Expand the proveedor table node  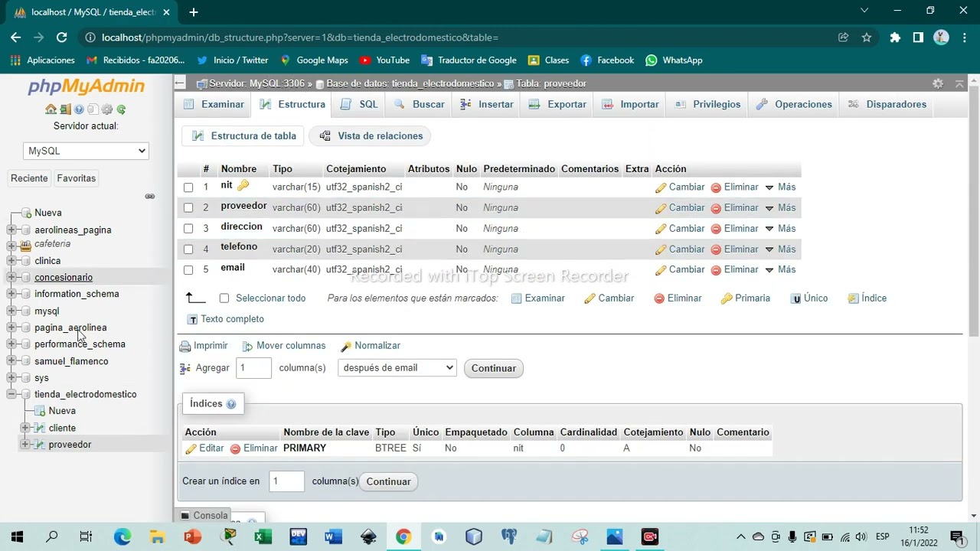pos(25,445)
